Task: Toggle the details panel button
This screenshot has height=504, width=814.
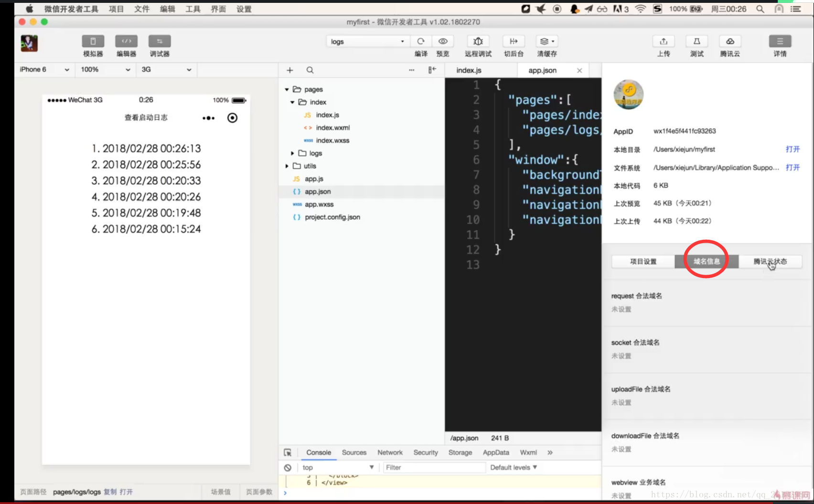Action: 780,42
